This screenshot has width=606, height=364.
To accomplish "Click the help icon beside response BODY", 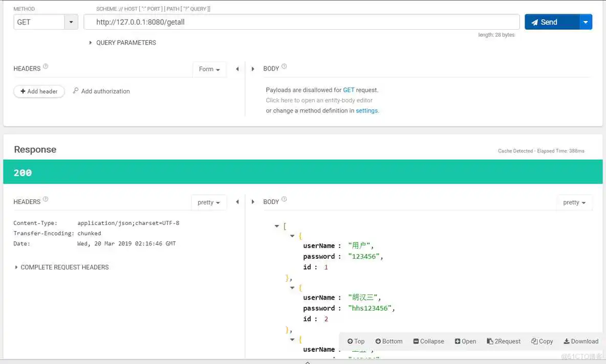I will (x=284, y=198).
